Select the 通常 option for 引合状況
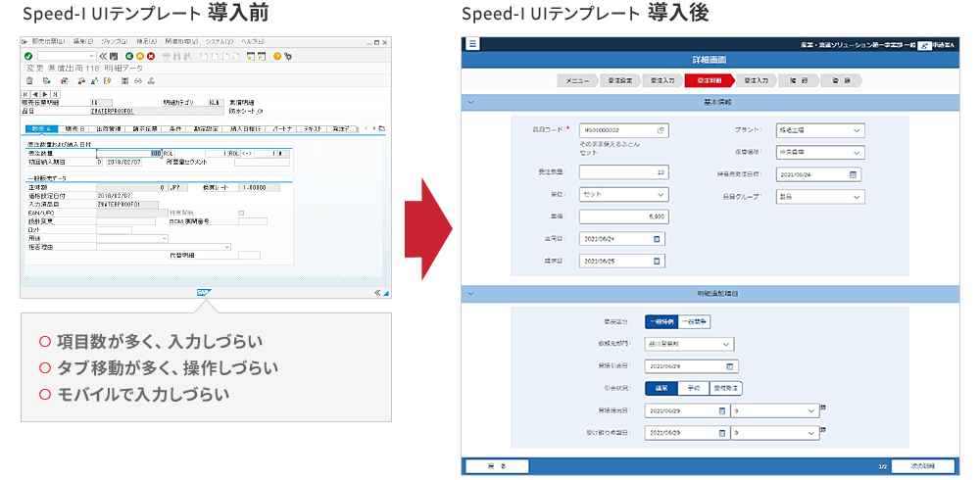The height and width of the screenshot is (480, 980). [661, 388]
